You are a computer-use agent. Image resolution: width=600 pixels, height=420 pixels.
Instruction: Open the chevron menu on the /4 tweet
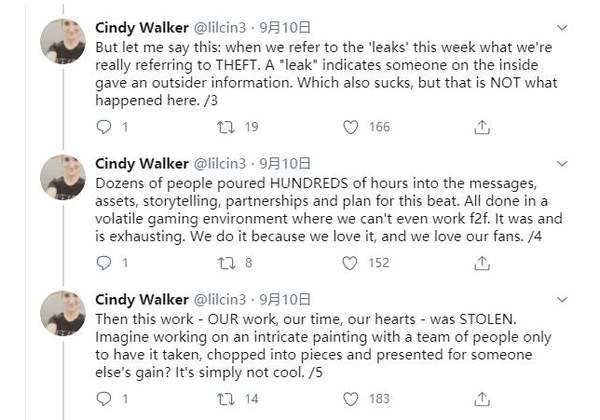pos(562,164)
